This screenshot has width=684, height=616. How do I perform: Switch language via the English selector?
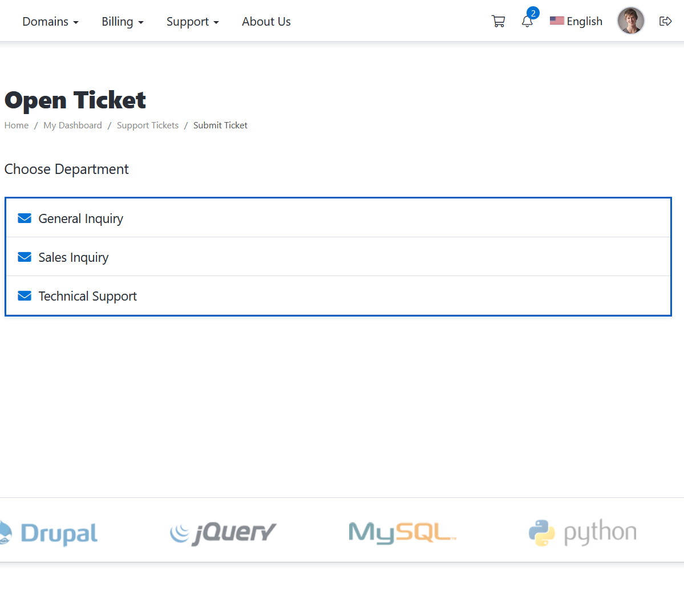pyautogui.click(x=584, y=22)
